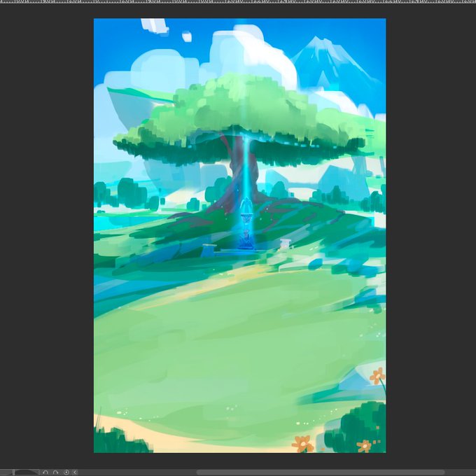This screenshot has height=476, width=476.
Task: Click the rotation slider in the bottom bar
Action: (20, 472)
